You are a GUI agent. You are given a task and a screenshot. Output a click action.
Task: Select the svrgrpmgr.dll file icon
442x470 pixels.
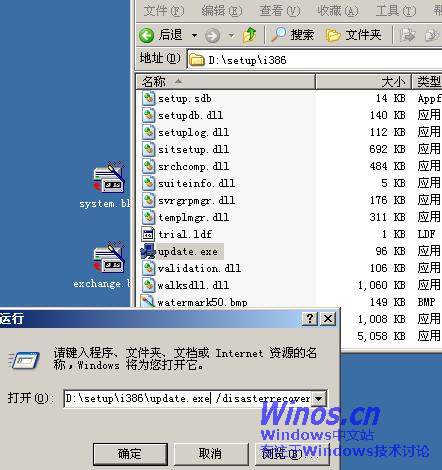click(x=148, y=200)
